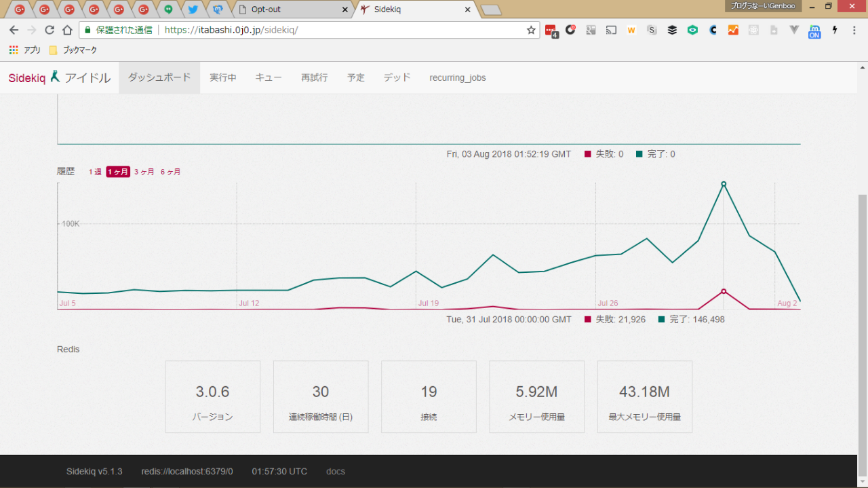Open the Chrome three-dot menu
868x488 pixels.
point(854,30)
